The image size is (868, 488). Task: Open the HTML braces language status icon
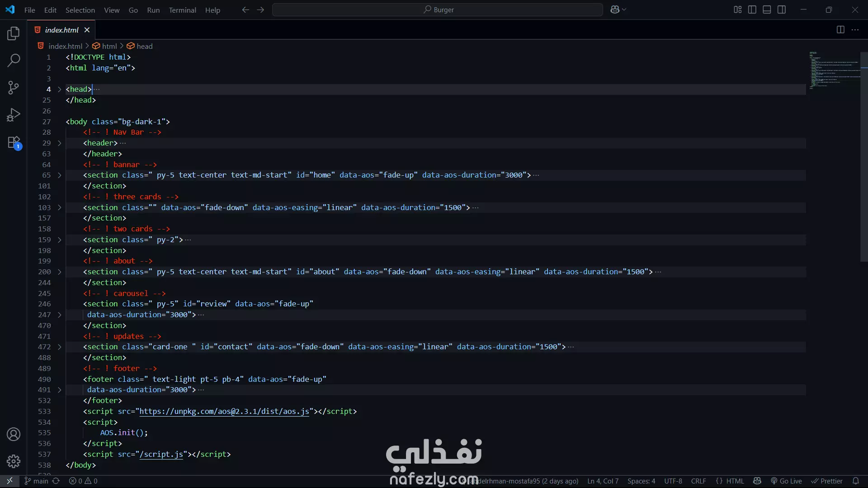click(x=719, y=481)
